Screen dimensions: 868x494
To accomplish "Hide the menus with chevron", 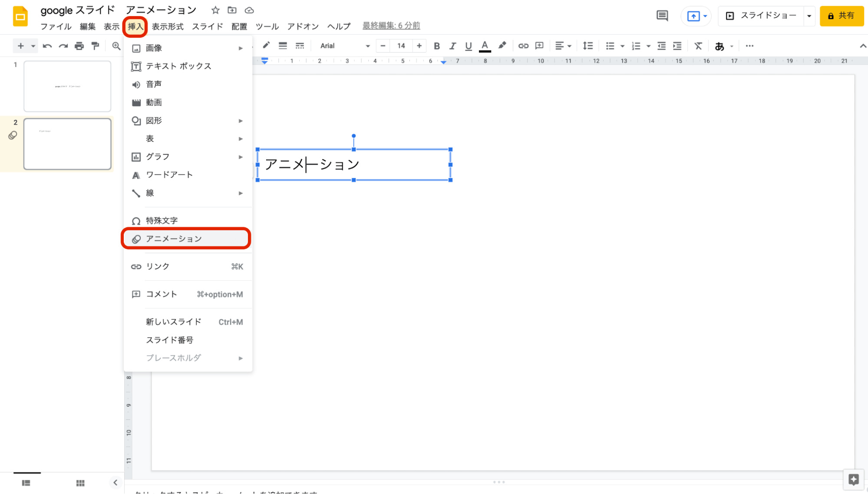I will 863,46.
